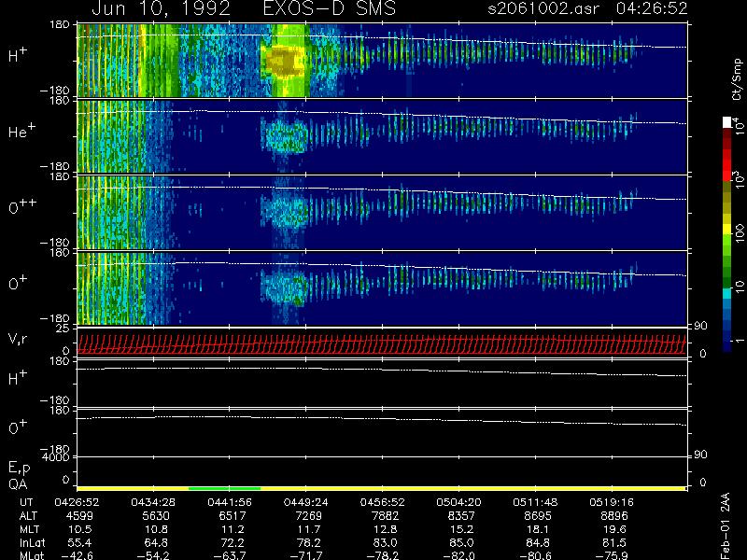Click the 'QA' row label
747x560 pixels.
click(x=18, y=484)
